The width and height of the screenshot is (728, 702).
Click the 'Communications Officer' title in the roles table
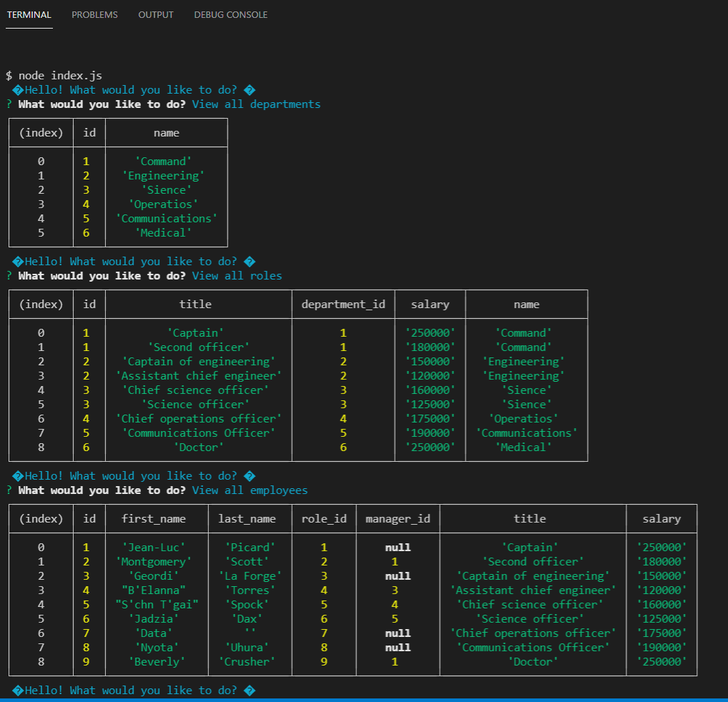(199, 433)
